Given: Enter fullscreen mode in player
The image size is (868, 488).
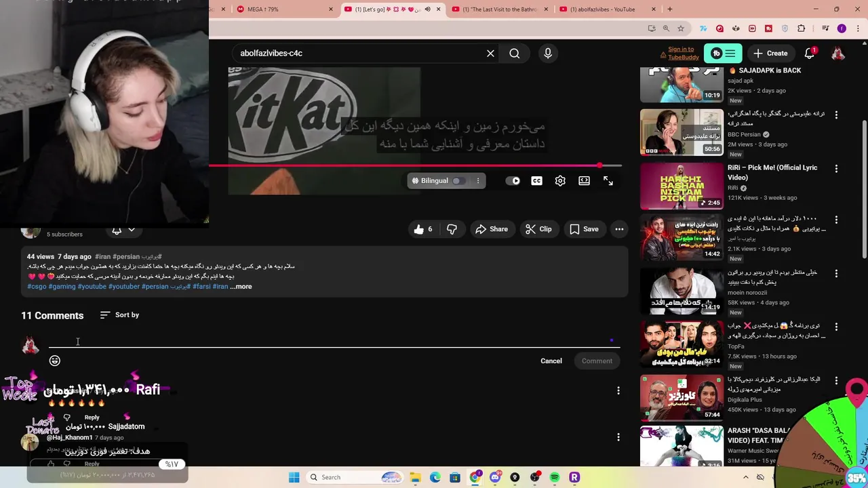Looking at the screenshot, I should 608,181.
